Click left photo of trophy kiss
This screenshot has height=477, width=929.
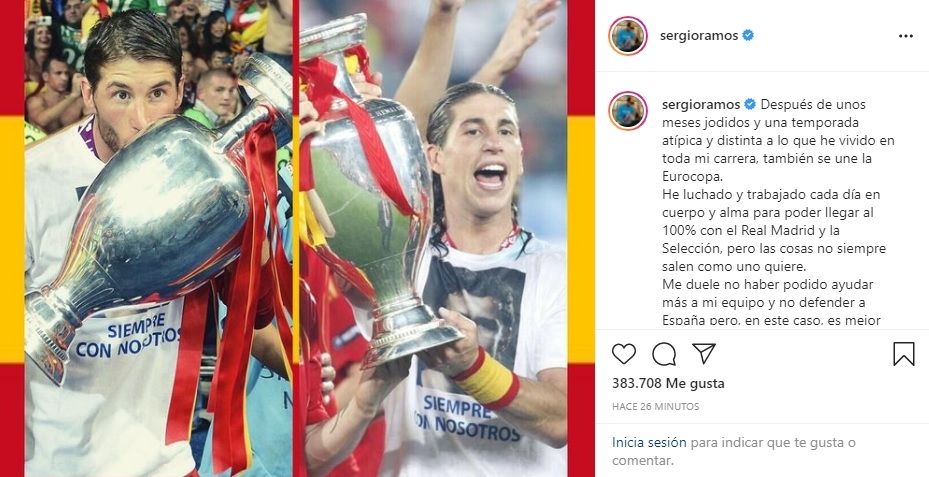tap(159, 238)
